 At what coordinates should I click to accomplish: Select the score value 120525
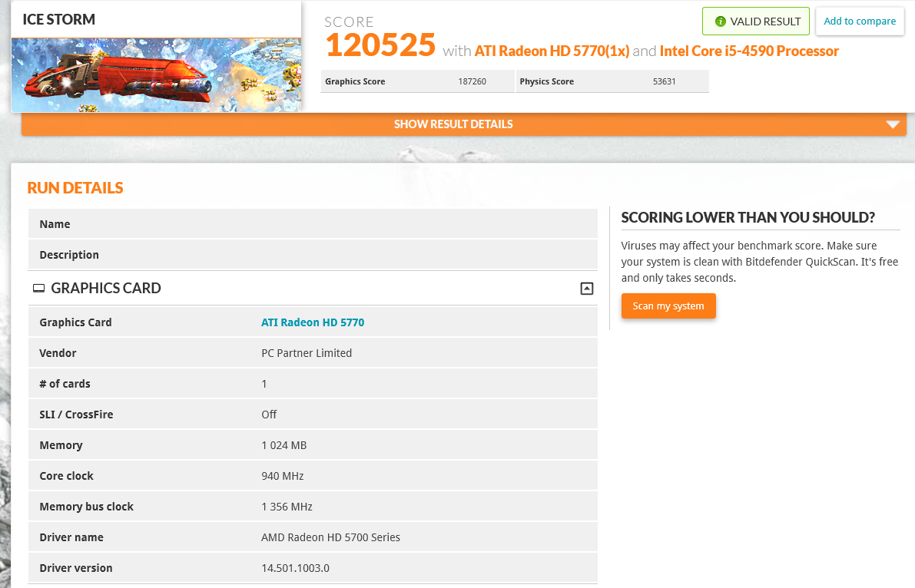click(380, 45)
